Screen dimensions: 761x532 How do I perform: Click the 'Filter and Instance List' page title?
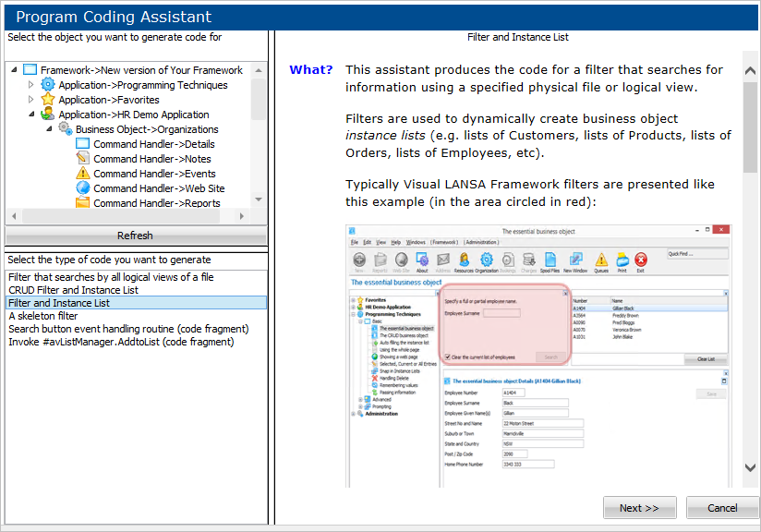[x=518, y=37]
